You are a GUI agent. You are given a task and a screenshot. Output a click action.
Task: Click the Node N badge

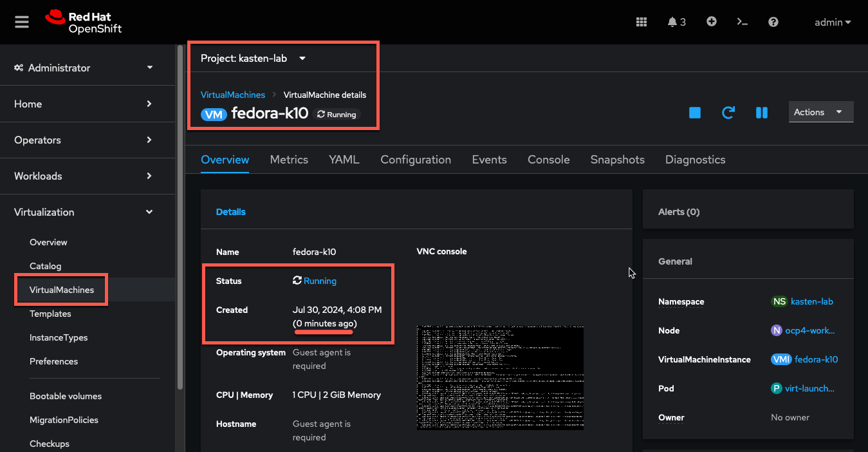(777, 330)
